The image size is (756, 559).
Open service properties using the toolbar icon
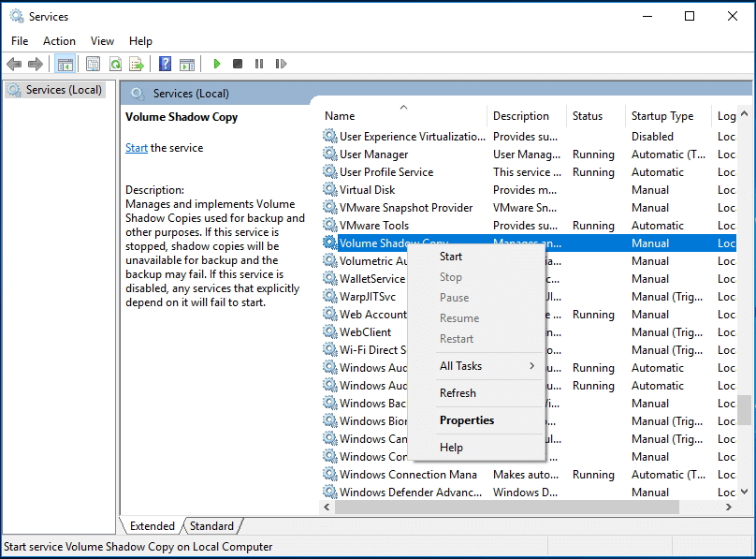click(91, 64)
